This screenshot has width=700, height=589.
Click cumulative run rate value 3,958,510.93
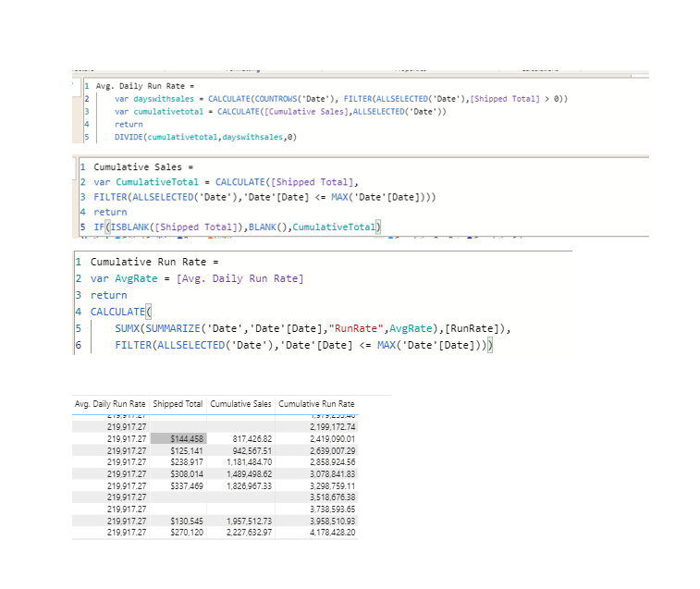(333, 522)
